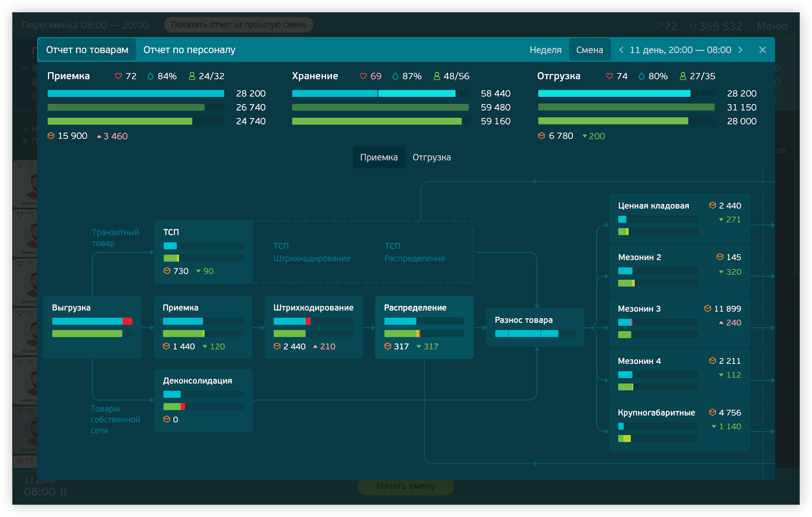The width and height of the screenshot is (812, 517).
Task: Close the report dialog with X
Action: 762,50
